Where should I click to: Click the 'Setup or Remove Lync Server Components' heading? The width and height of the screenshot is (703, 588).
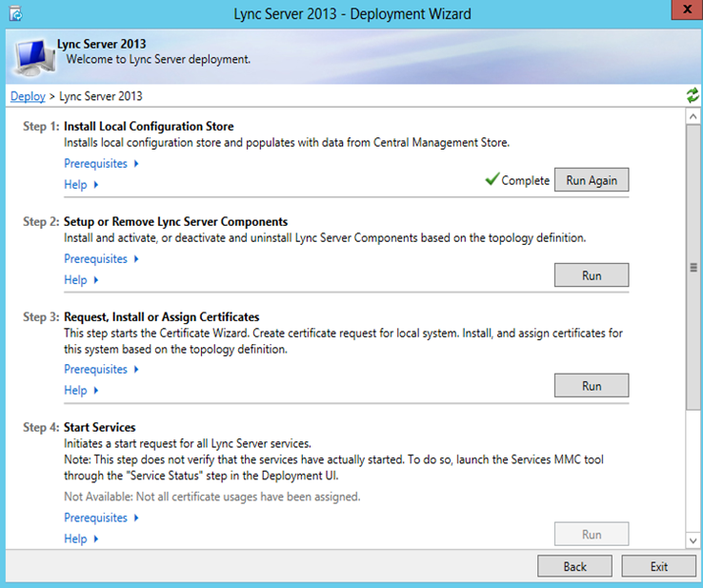[x=175, y=221]
